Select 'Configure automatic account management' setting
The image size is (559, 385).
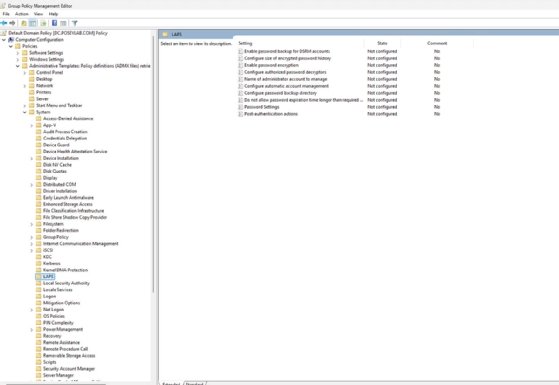(286, 86)
